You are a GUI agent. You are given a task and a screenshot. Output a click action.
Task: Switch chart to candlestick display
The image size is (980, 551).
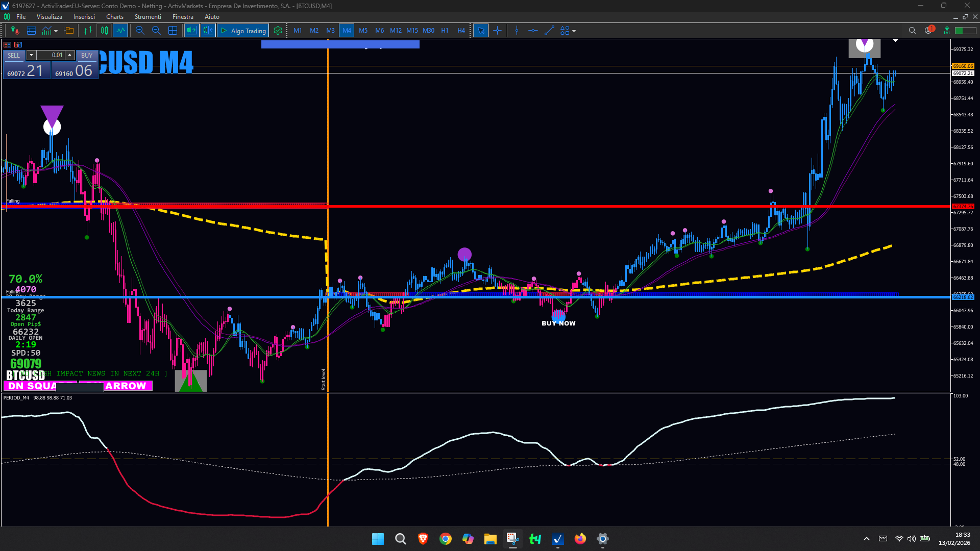coord(104,31)
